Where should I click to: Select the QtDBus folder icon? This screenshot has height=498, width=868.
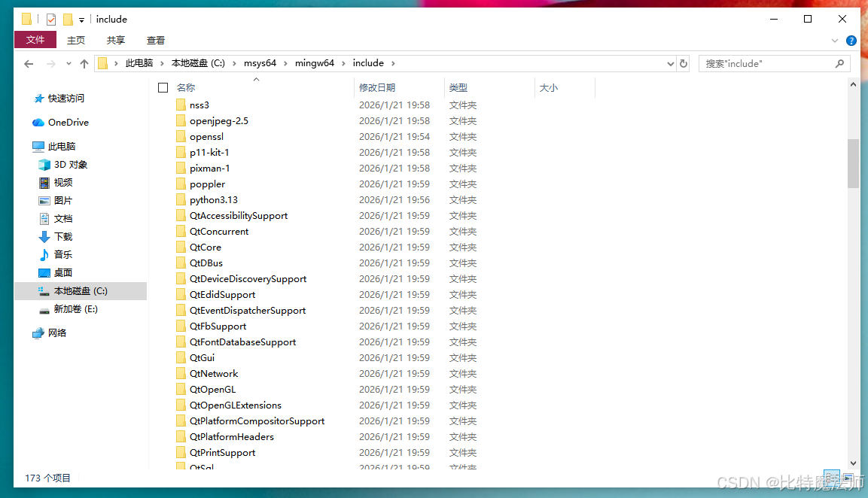181,263
